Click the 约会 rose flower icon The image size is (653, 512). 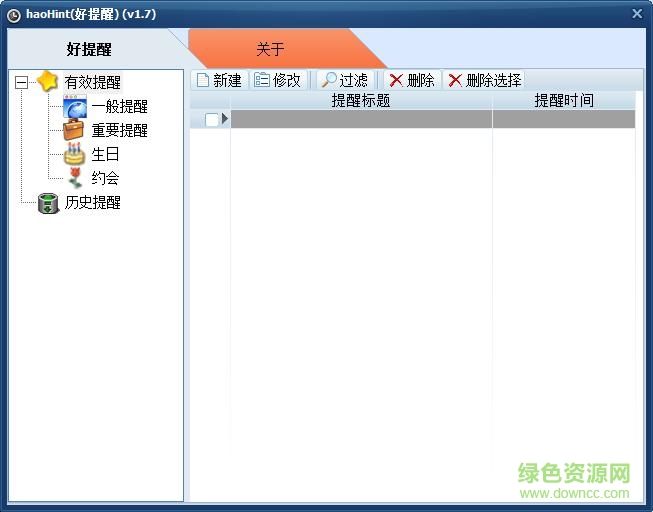[x=75, y=179]
